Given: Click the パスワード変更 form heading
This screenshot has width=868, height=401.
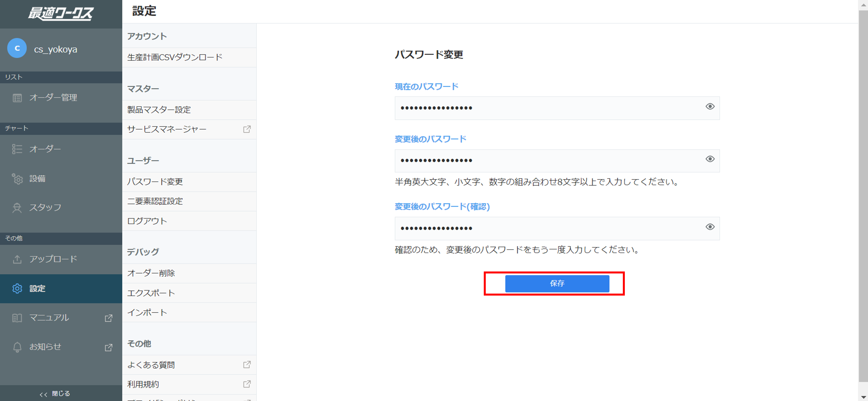Looking at the screenshot, I should (429, 54).
